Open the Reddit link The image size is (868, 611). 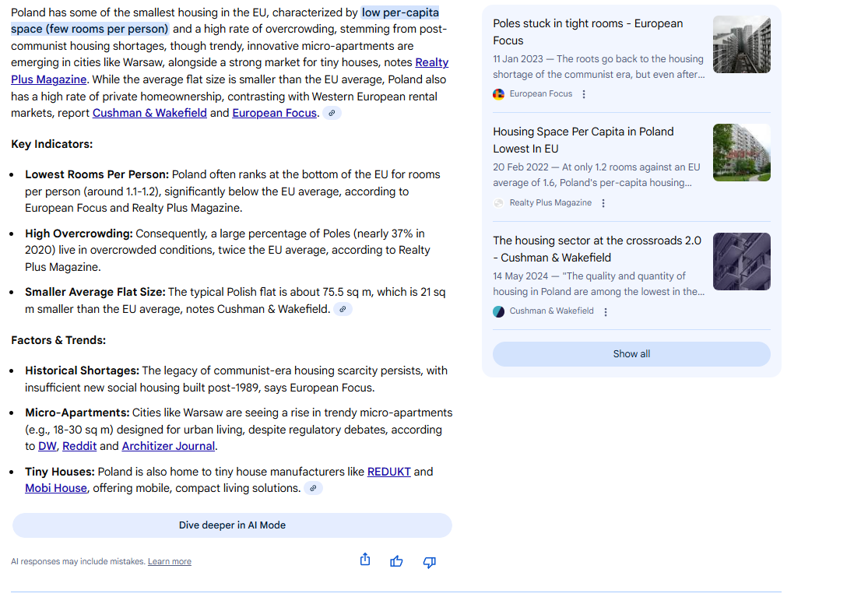tap(79, 446)
